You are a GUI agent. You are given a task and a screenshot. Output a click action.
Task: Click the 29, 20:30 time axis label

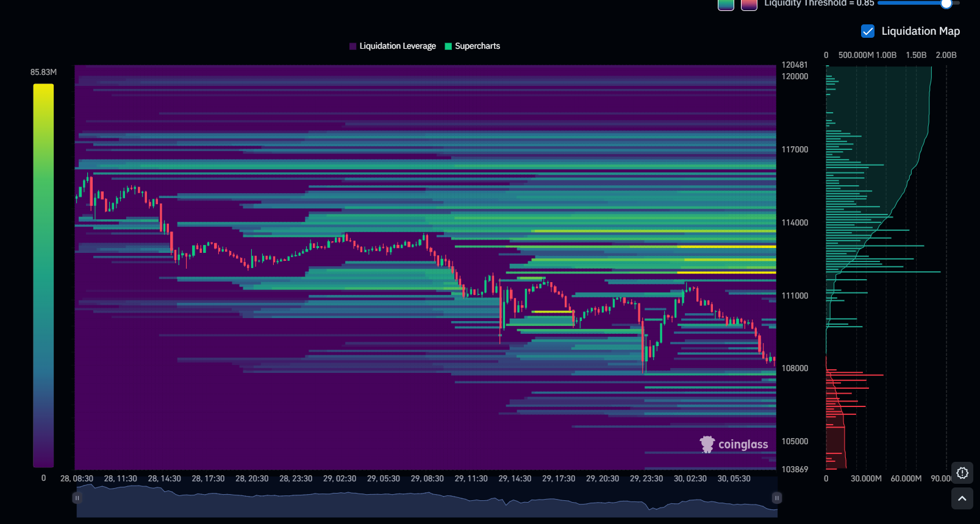(603, 478)
